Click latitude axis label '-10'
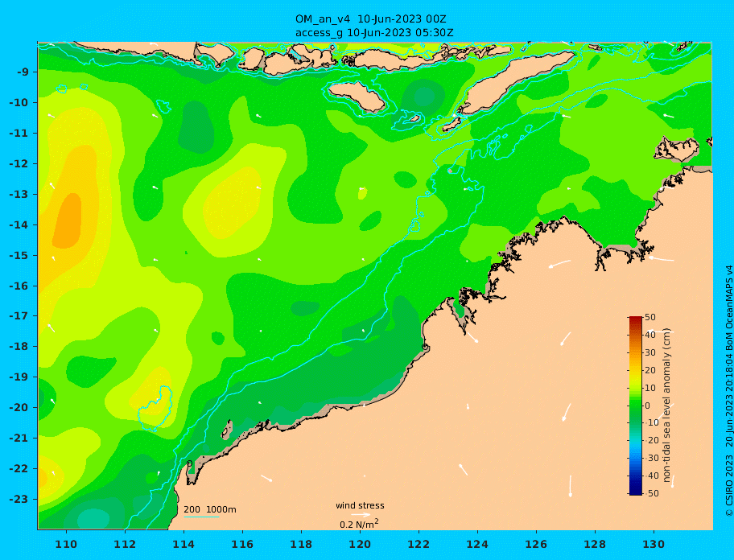This screenshot has height=560, width=734. tap(19, 102)
